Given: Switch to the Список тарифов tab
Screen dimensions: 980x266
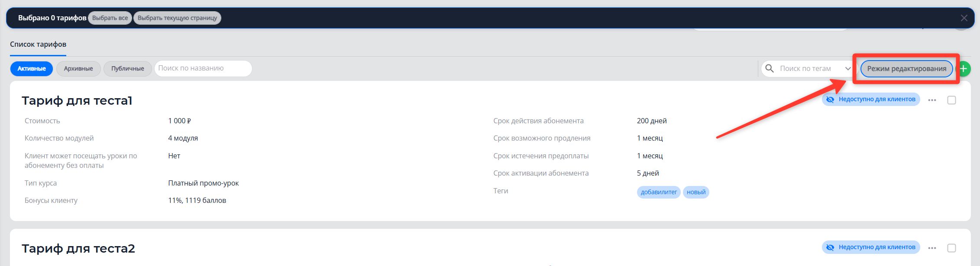Looking at the screenshot, I should [x=38, y=45].
